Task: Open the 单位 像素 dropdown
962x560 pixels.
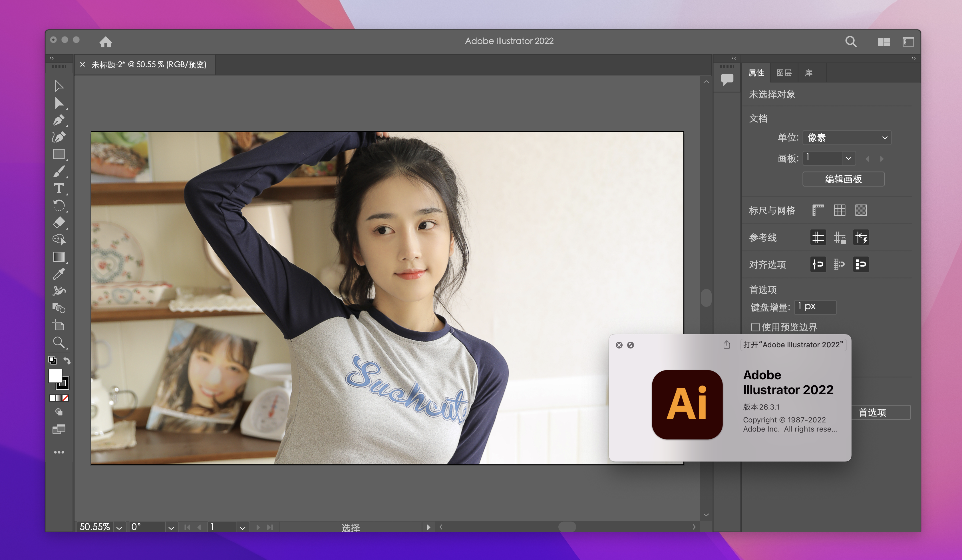Action: [x=847, y=138]
